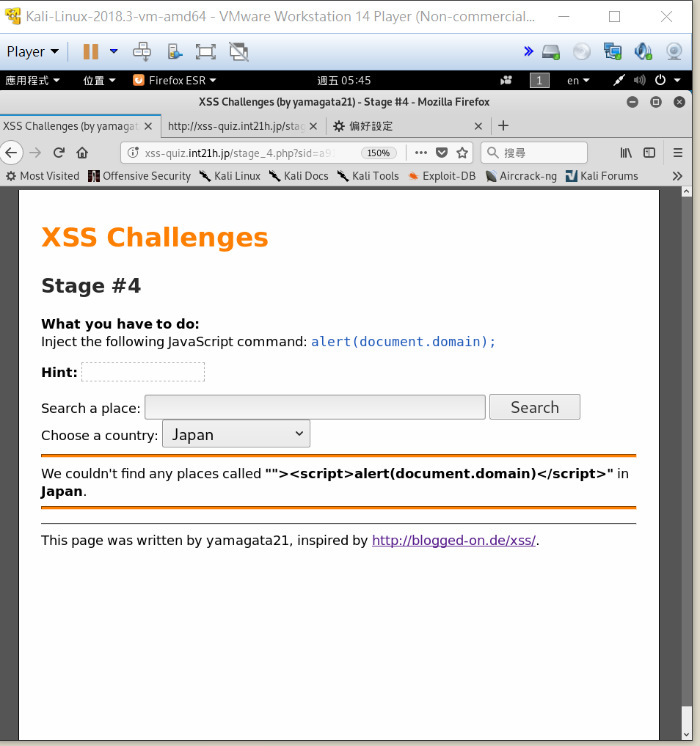The image size is (700, 746).
Task: Click the VMware sound card icon
Action: pyautogui.click(x=643, y=51)
